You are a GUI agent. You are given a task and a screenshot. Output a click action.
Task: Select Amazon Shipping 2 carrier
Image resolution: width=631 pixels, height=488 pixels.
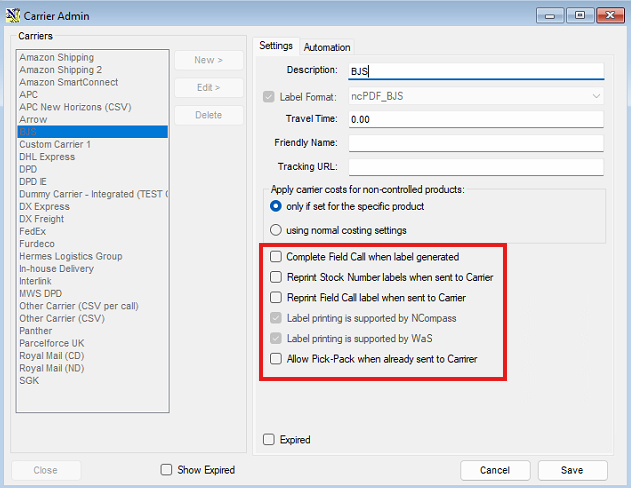pyautogui.click(x=93, y=70)
